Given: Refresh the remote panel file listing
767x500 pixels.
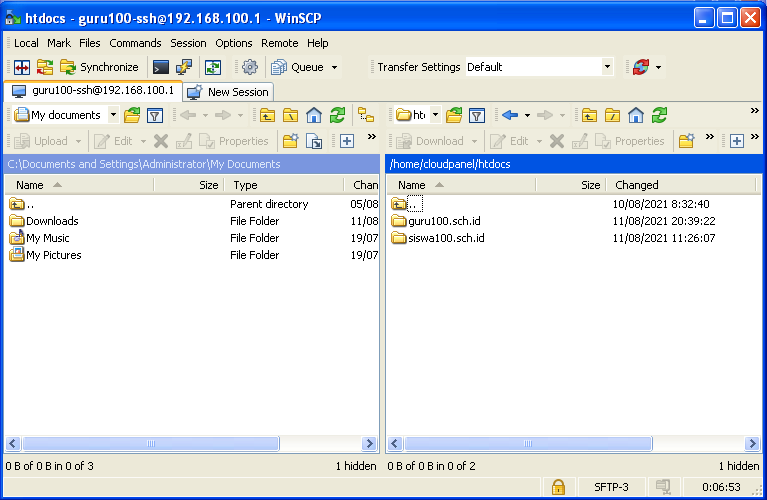Looking at the screenshot, I should click(659, 115).
